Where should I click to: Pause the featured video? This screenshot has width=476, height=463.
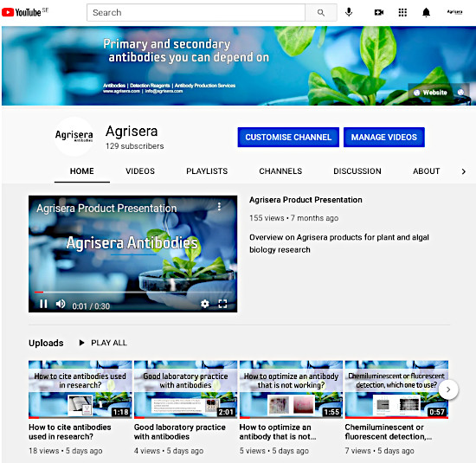click(x=43, y=304)
